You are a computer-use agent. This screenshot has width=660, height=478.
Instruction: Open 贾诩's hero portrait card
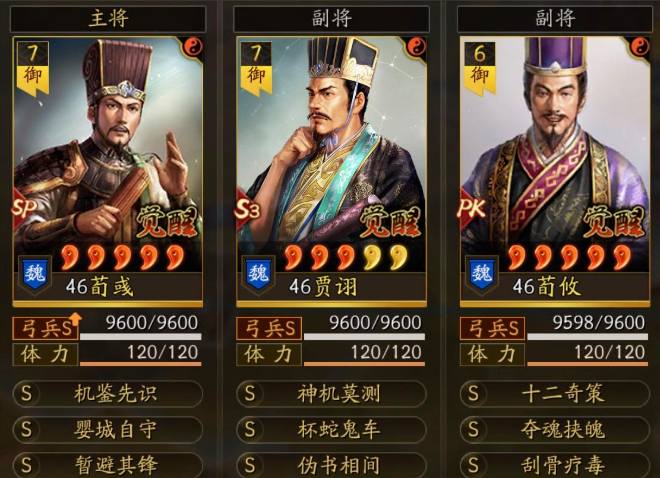331,172
